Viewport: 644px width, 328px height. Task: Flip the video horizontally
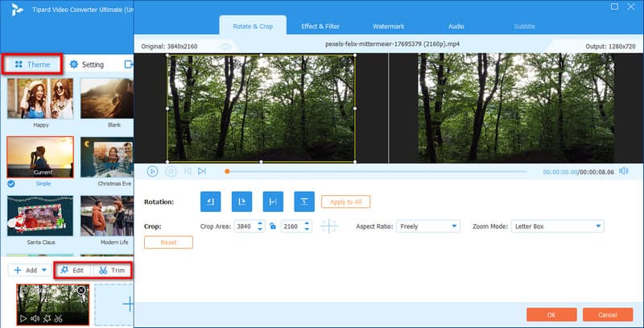273,201
